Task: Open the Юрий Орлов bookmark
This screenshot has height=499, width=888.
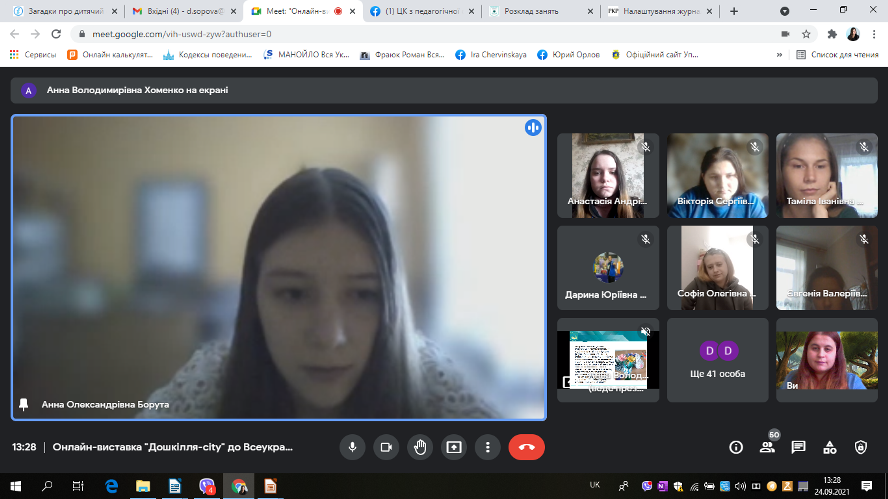Action: 569,55
